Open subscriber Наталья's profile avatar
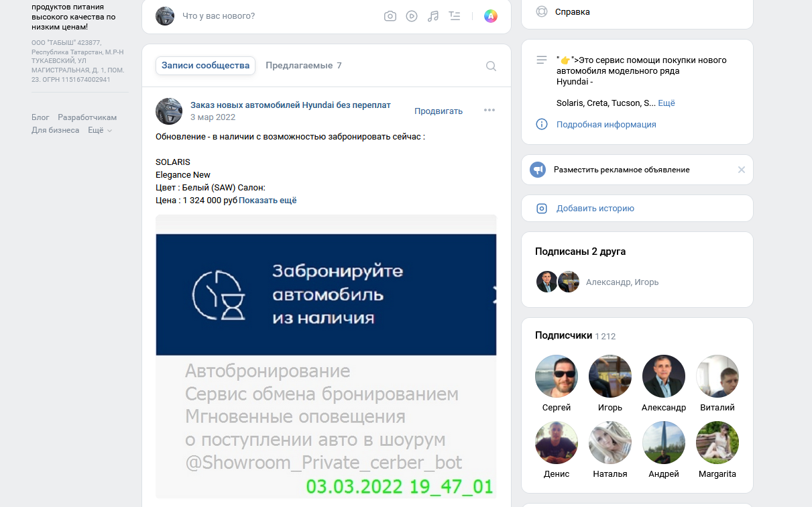Image resolution: width=812 pixels, height=507 pixels. (x=610, y=443)
